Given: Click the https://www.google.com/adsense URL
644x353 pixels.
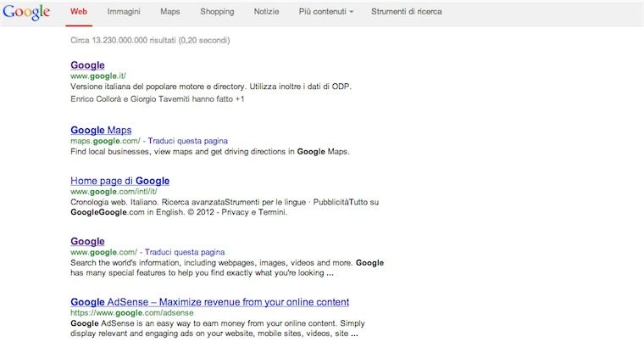Looking at the screenshot, I should point(132,312).
